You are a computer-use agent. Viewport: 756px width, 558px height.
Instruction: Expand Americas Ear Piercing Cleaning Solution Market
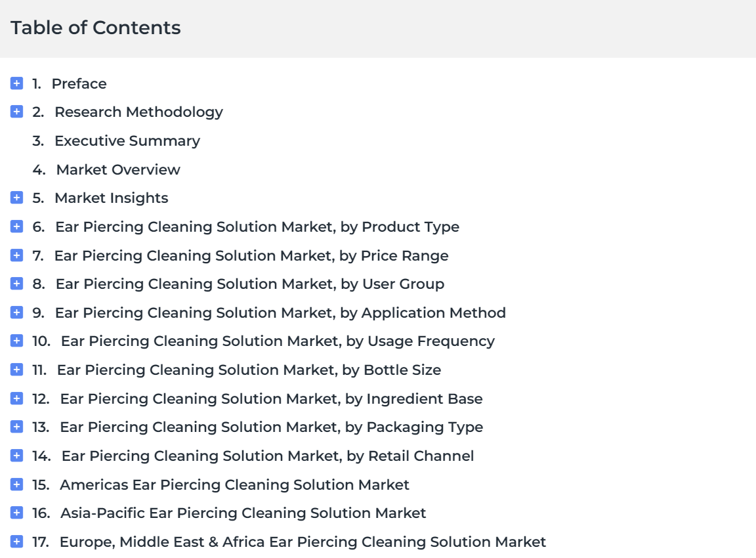pos(16,484)
